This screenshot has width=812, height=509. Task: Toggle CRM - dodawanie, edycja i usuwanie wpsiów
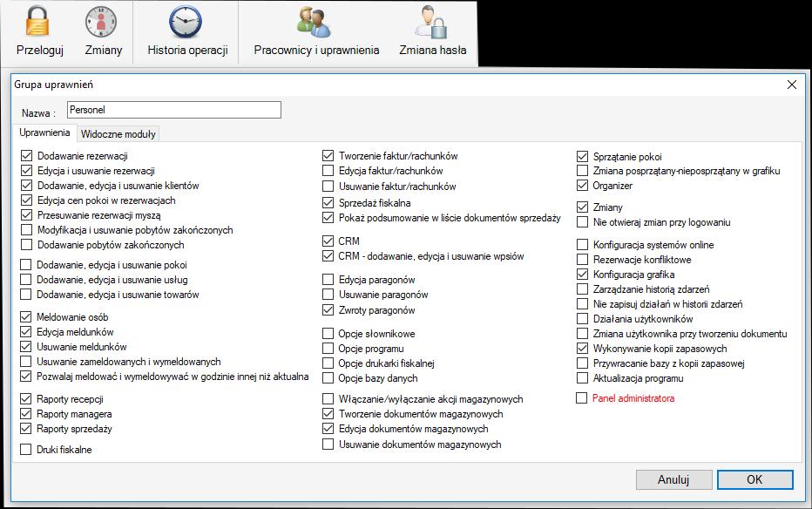(x=328, y=255)
